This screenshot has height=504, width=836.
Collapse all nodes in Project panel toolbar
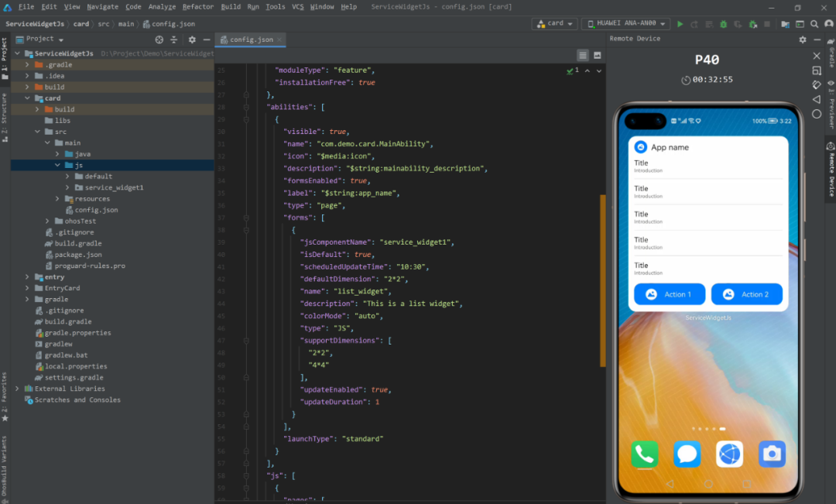point(173,39)
